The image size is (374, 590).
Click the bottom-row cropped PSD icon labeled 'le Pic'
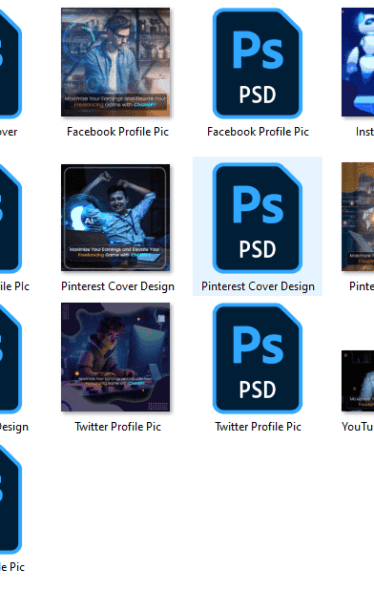pos(11,499)
